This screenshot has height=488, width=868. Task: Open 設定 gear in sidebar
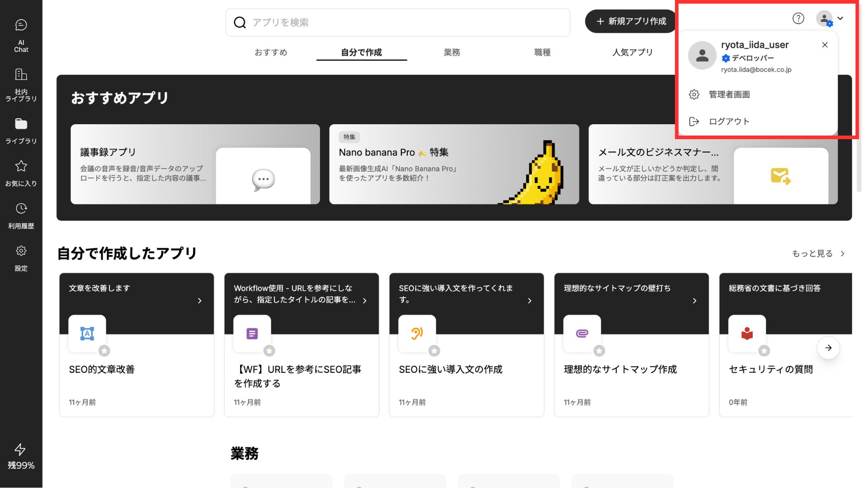tap(21, 251)
